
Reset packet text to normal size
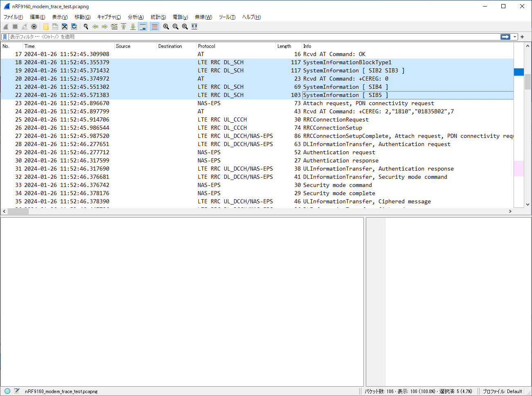[185, 27]
